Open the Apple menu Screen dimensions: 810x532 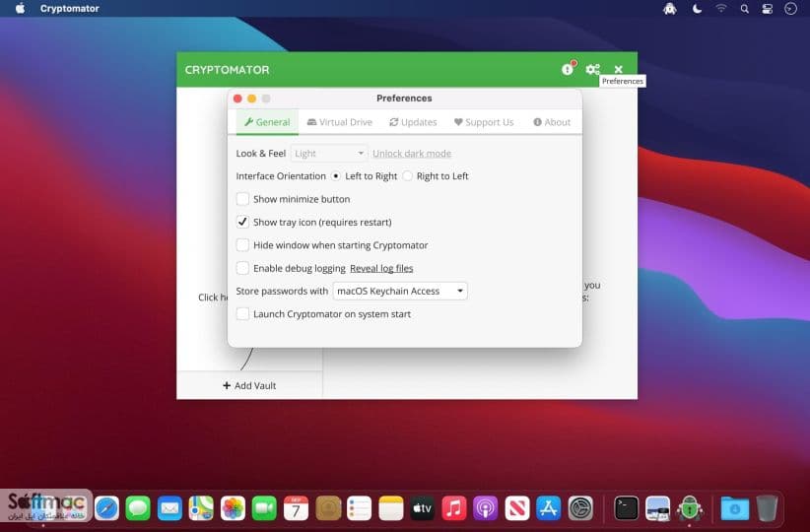(20, 8)
